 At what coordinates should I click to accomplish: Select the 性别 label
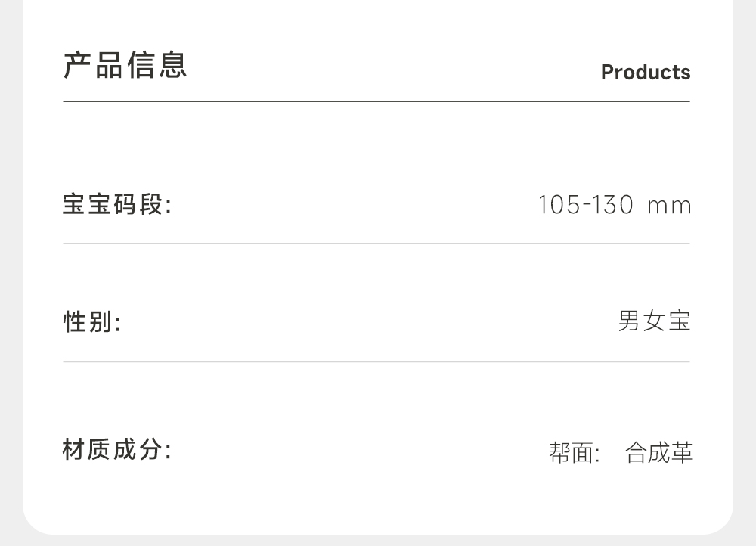91,322
